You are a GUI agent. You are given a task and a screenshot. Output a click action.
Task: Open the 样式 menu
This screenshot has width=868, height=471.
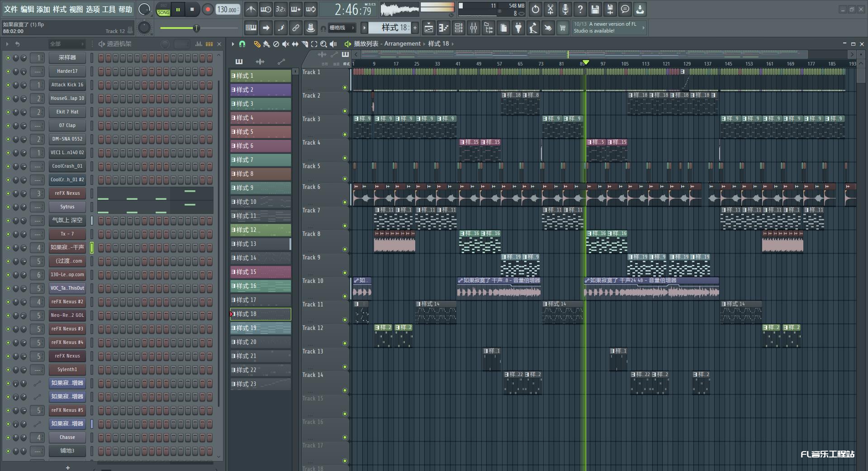pos(59,9)
